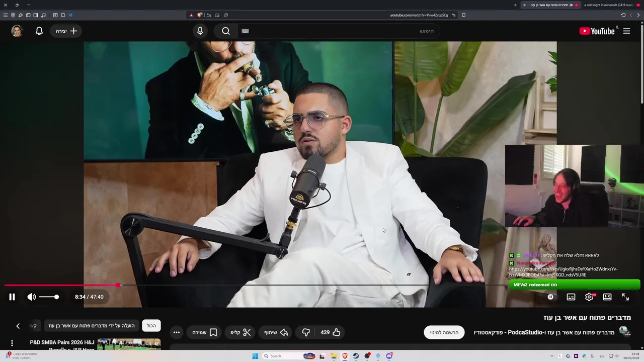Open the Windows Start menu

point(255,356)
